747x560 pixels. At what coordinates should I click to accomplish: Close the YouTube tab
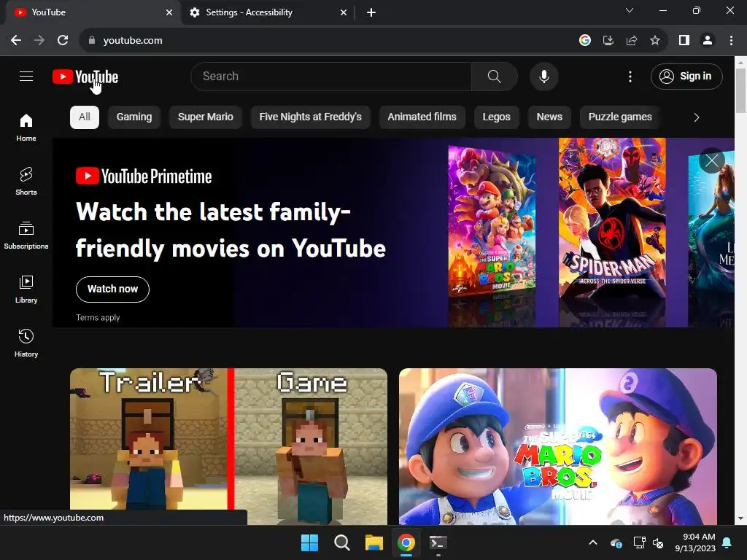pyautogui.click(x=169, y=12)
